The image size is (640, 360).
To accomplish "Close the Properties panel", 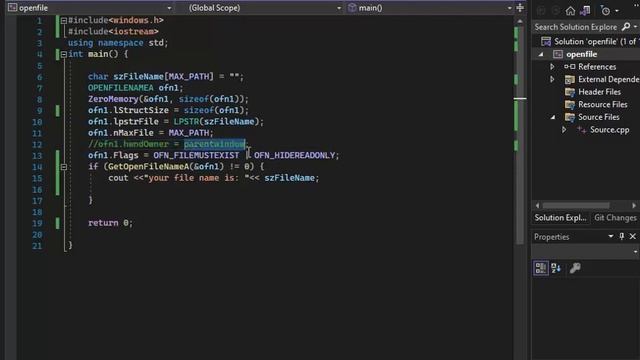I will [633, 236].
